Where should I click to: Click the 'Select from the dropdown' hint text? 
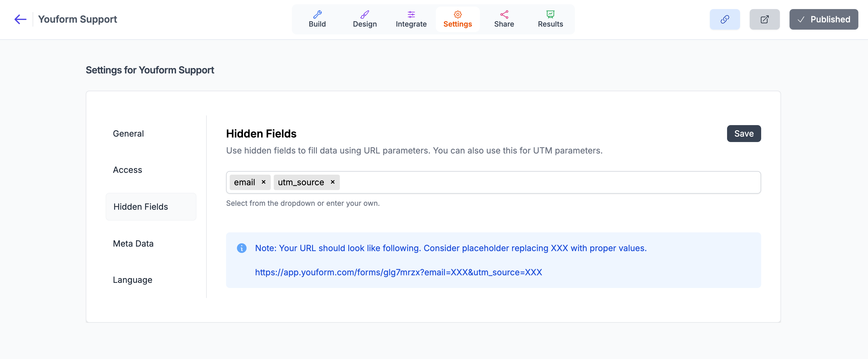(x=303, y=203)
